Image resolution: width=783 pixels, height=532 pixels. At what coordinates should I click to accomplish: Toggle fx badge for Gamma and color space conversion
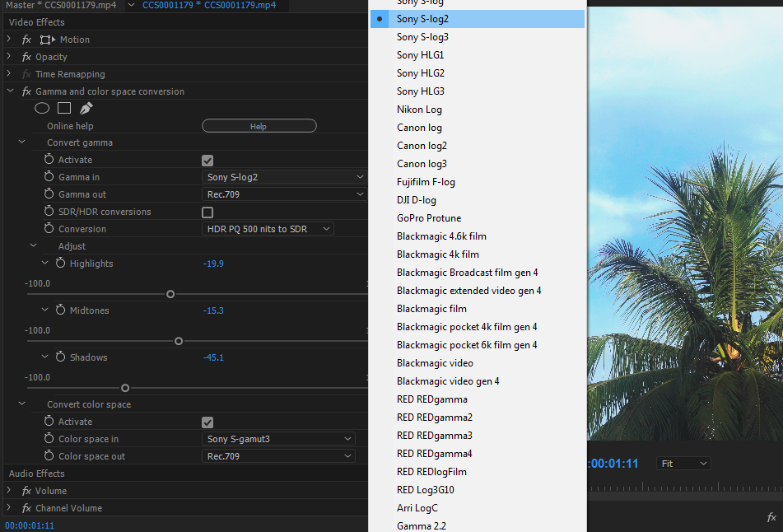pos(27,91)
